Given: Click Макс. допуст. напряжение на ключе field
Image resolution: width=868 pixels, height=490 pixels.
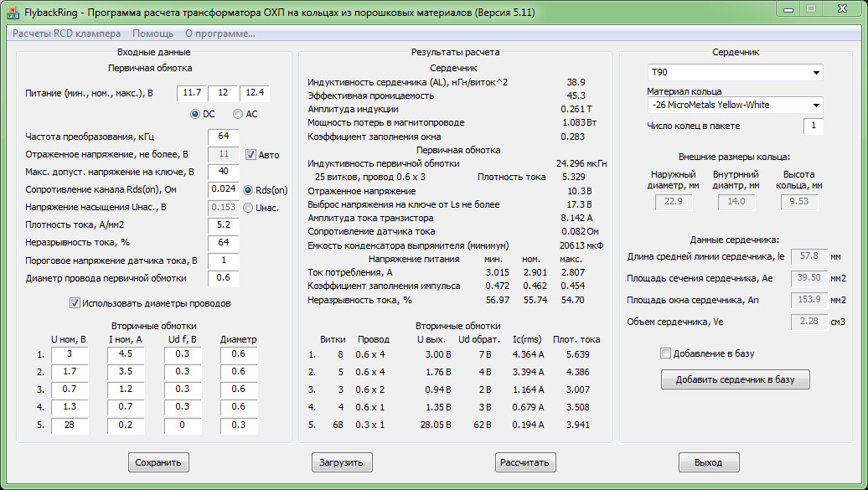Looking at the screenshot, I should (224, 172).
